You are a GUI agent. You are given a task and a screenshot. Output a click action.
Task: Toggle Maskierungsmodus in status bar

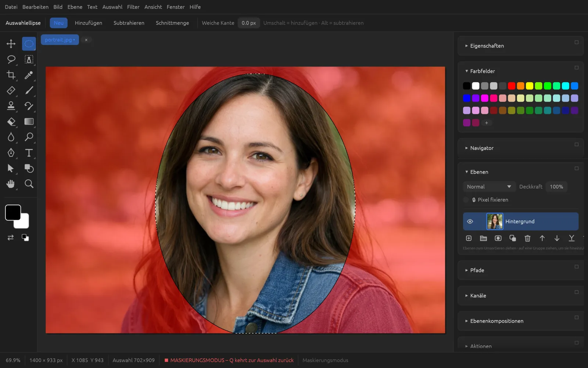tap(325, 360)
